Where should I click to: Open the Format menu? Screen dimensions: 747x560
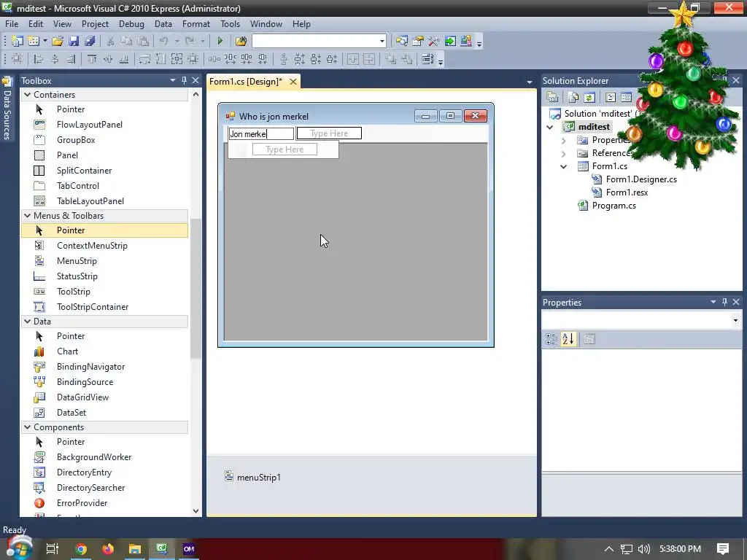[x=196, y=24]
